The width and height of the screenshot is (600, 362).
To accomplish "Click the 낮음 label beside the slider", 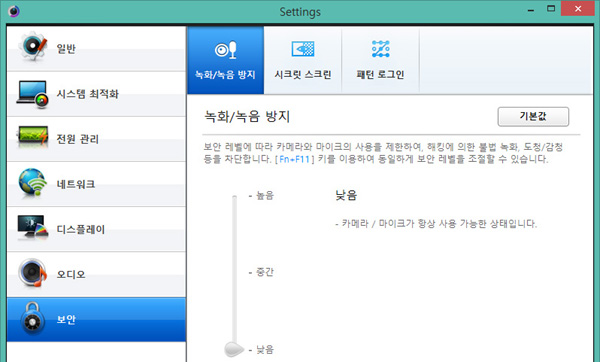I will click(265, 349).
